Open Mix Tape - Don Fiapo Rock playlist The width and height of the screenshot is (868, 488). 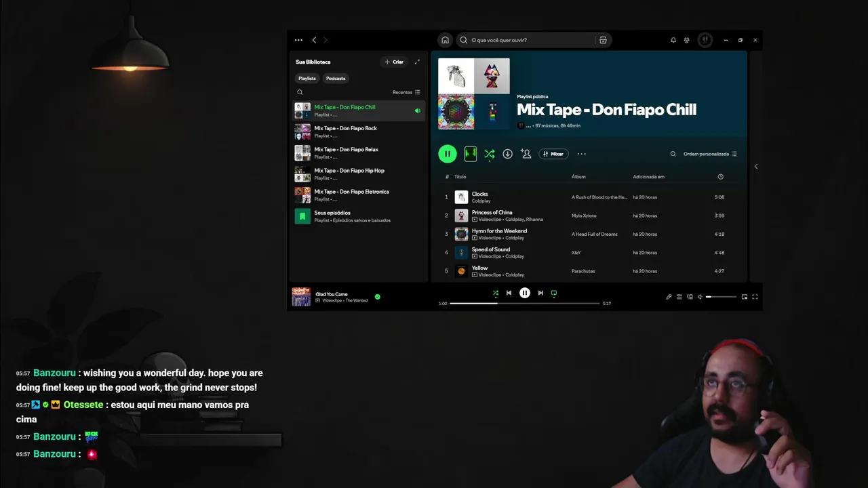pyautogui.click(x=359, y=131)
